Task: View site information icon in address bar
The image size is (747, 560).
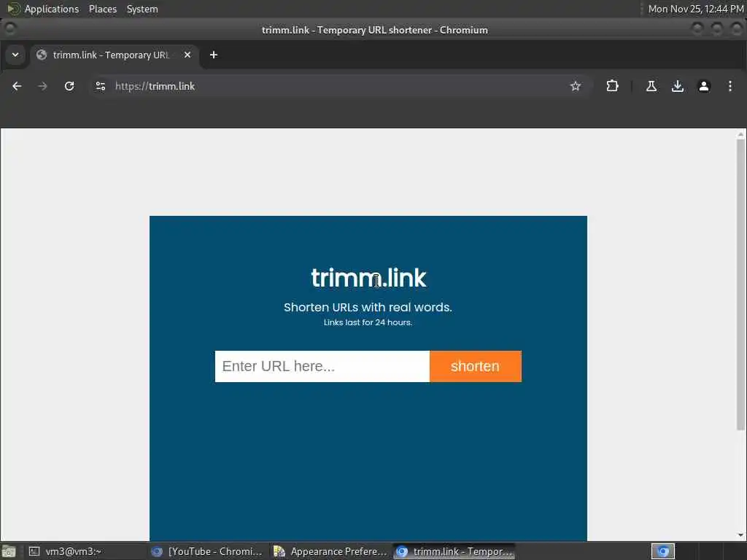Action: (101, 86)
